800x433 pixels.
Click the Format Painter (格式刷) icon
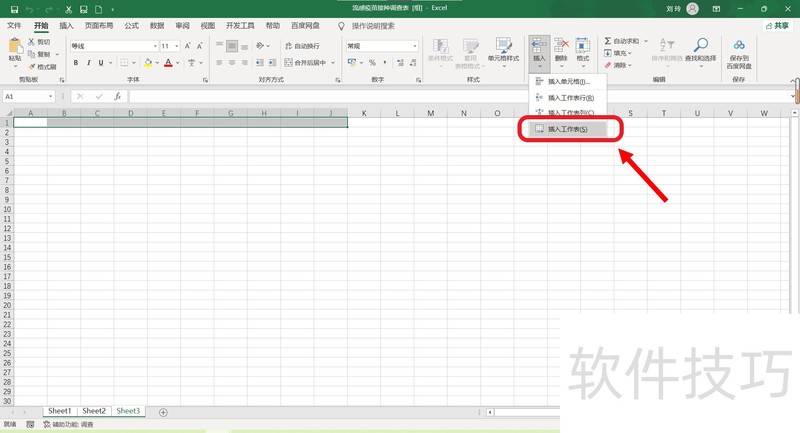(41, 67)
